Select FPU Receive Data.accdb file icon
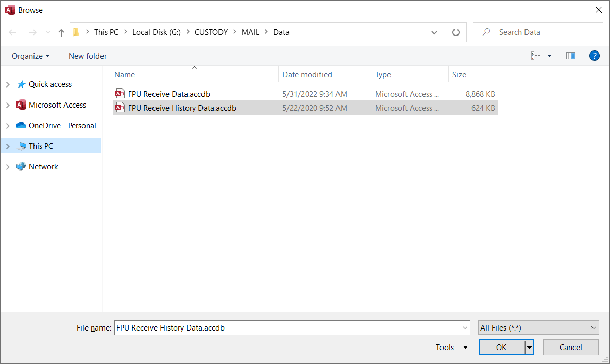The image size is (610, 364). pyautogui.click(x=120, y=94)
